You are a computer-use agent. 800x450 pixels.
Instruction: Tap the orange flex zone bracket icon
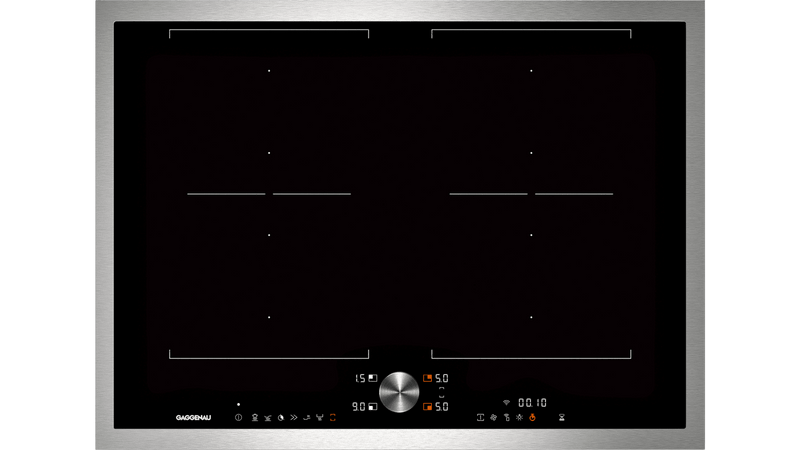[333, 417]
